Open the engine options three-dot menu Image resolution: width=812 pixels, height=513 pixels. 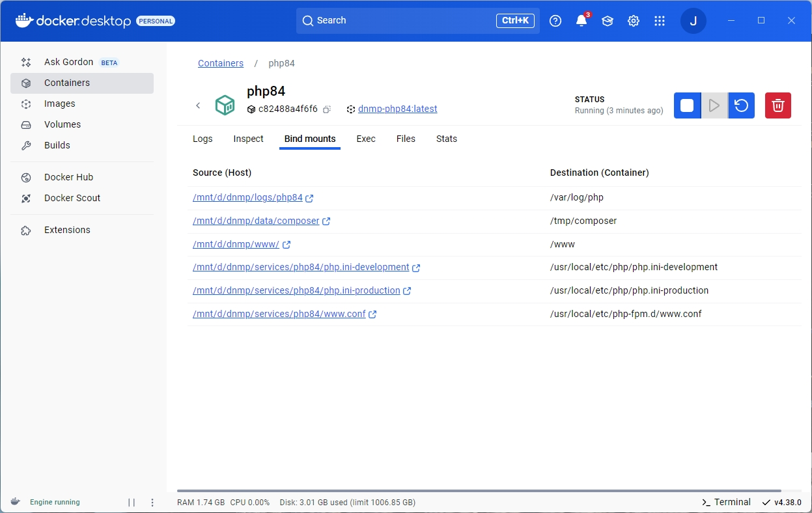(x=152, y=503)
